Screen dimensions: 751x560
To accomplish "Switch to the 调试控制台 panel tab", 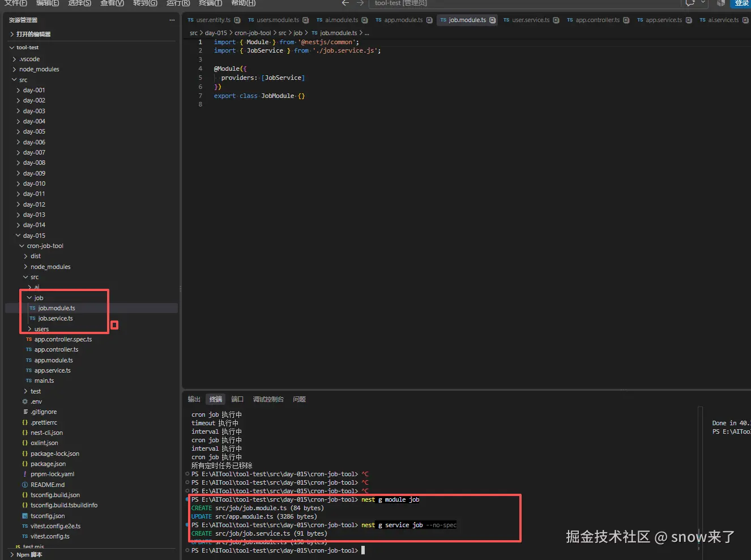I will pyautogui.click(x=268, y=400).
